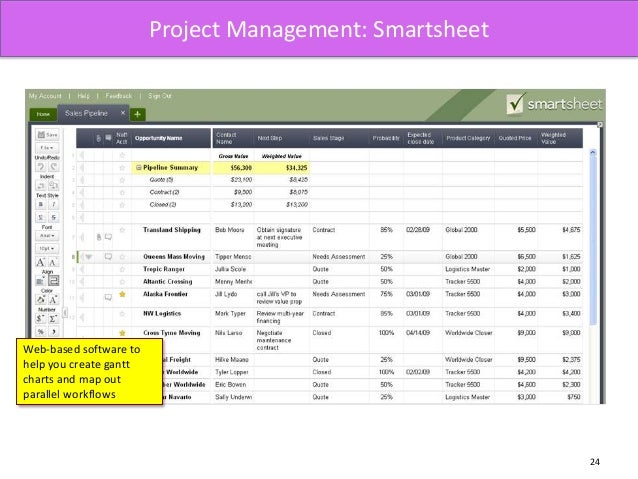The image size is (638, 479).
Task: Open the My Account link
Action: click(45, 96)
